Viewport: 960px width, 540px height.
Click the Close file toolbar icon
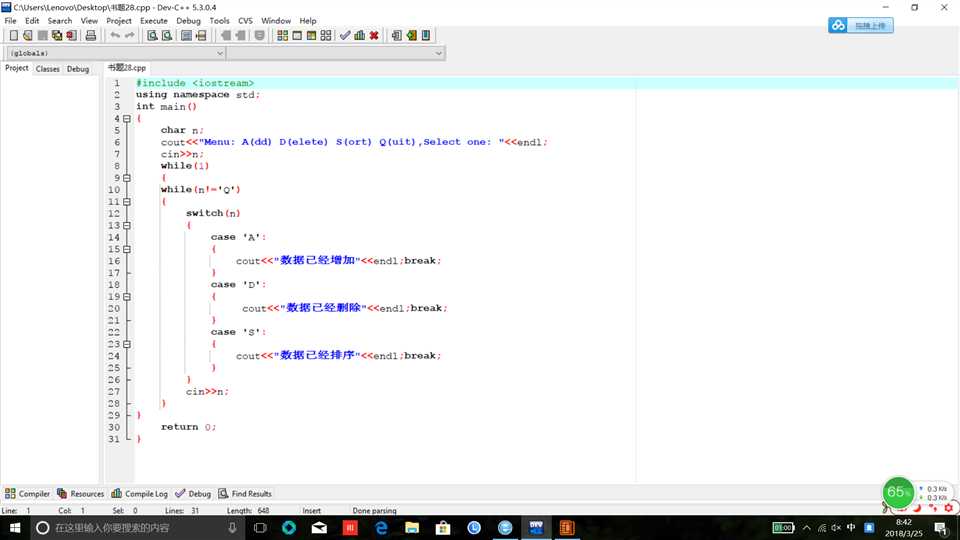pyautogui.click(x=72, y=36)
